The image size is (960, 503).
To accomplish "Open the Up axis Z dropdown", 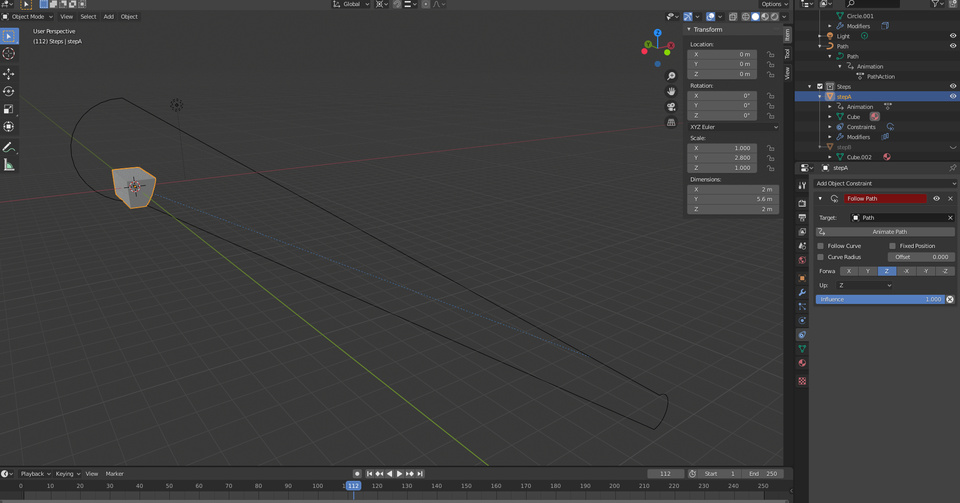I will coord(864,286).
